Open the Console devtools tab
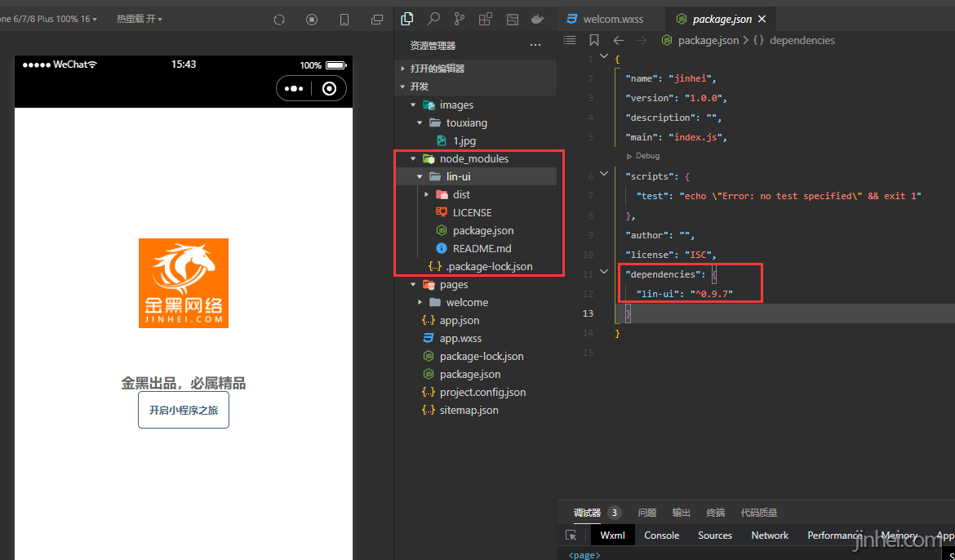 point(661,535)
